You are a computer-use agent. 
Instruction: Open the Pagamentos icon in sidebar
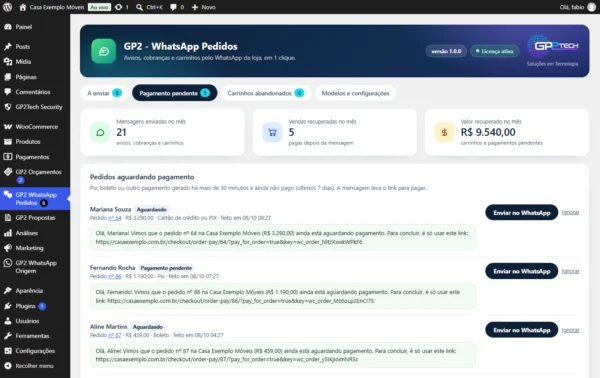pos(8,156)
